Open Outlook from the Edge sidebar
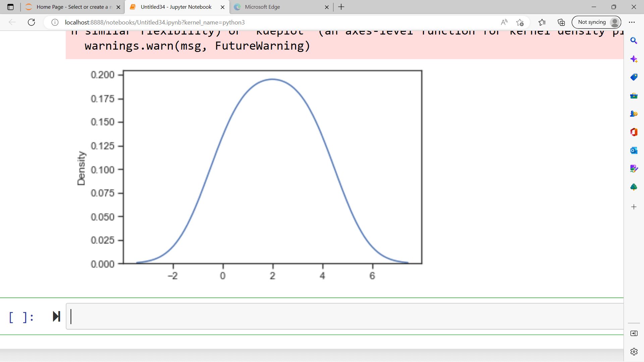Image resolution: width=644 pixels, height=362 pixels. tap(634, 150)
